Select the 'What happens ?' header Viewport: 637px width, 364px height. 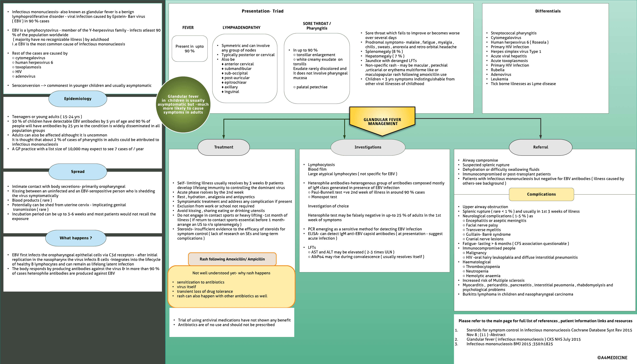coord(75,238)
